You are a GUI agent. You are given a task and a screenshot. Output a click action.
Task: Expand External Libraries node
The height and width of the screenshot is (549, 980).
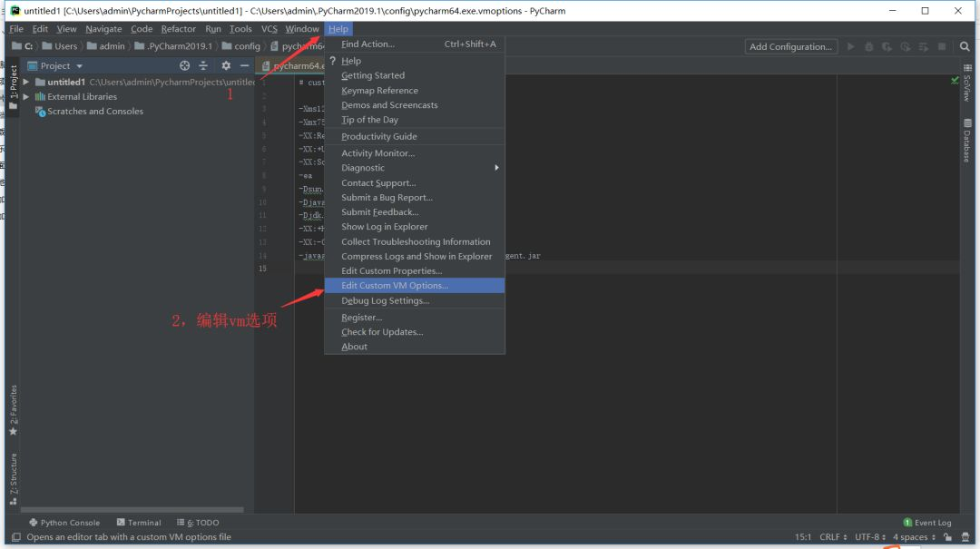click(x=25, y=97)
